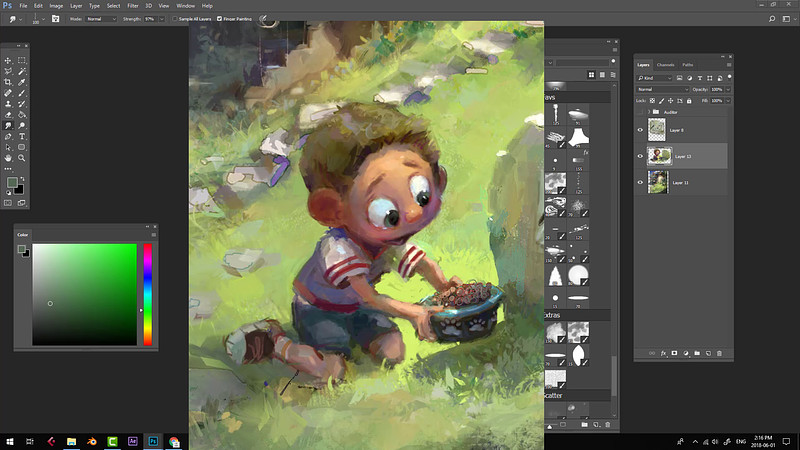Select the Path Selection tool
Image resolution: width=800 pixels, height=450 pixels.
[8, 147]
